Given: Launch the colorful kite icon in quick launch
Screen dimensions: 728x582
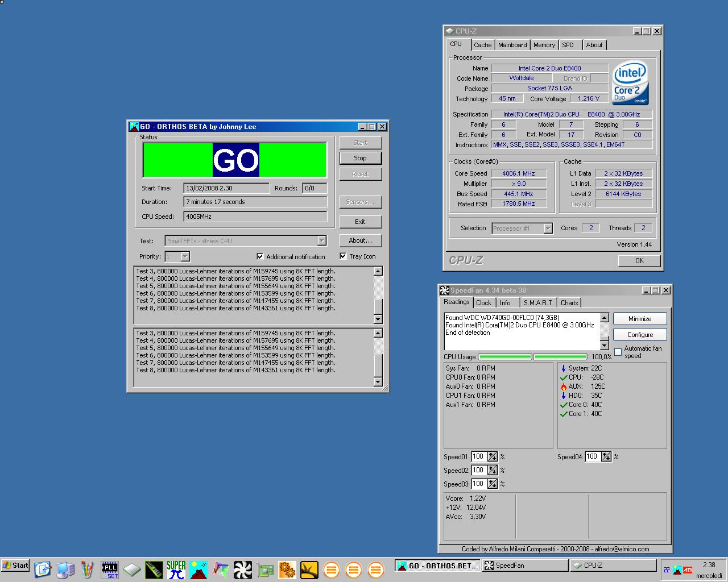Looking at the screenshot, I should coord(221,569).
